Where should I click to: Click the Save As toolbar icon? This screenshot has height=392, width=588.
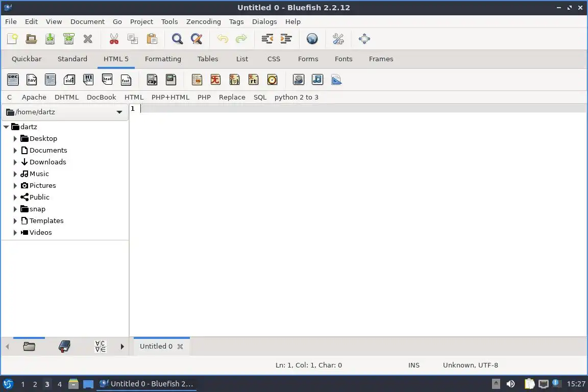coord(68,39)
